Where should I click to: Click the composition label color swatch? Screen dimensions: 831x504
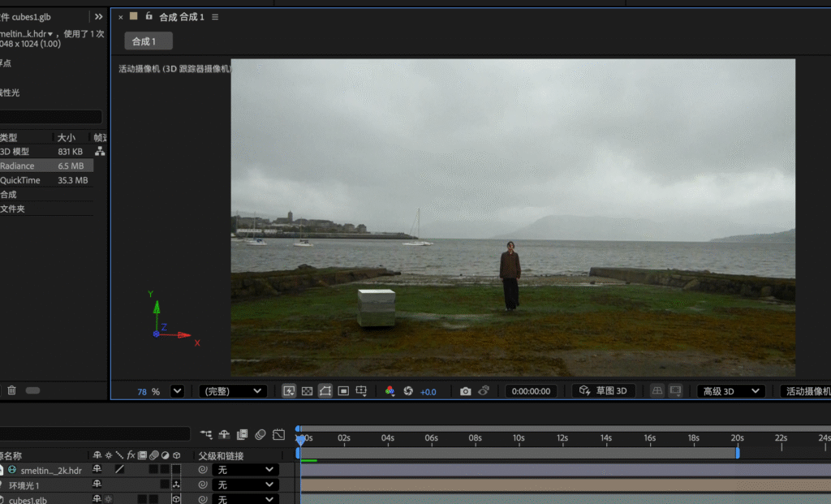pos(134,16)
